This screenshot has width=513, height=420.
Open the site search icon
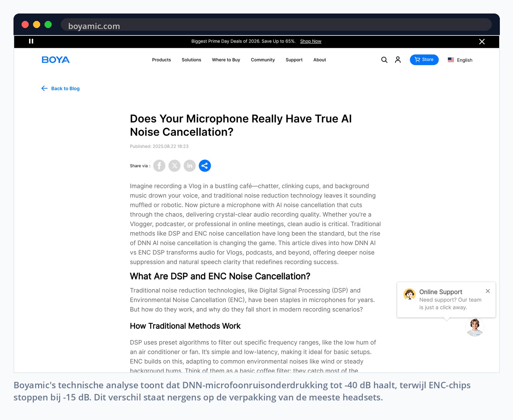click(x=384, y=60)
